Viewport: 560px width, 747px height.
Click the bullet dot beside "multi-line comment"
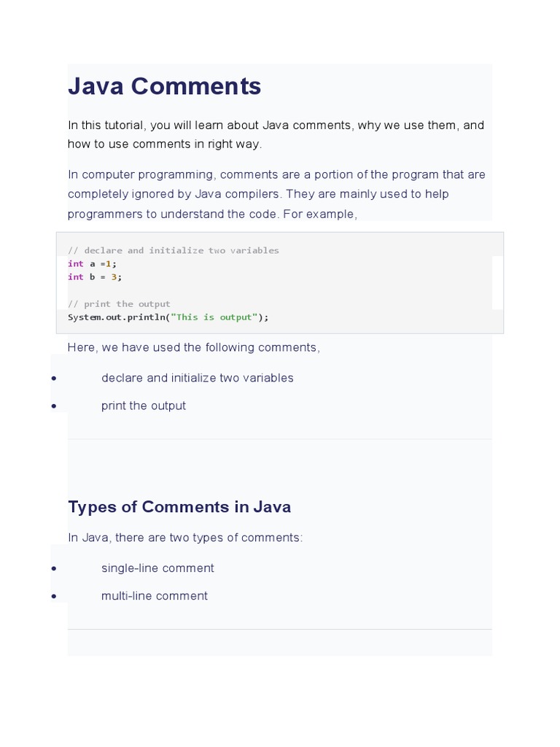[55, 597]
